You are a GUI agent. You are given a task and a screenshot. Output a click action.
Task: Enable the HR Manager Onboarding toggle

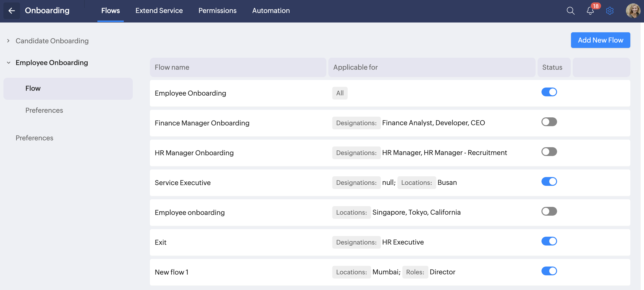coord(549,152)
